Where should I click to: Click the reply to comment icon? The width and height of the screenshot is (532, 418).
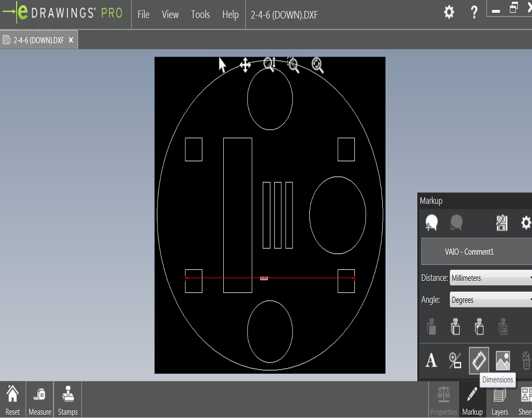pyautogui.click(x=456, y=223)
